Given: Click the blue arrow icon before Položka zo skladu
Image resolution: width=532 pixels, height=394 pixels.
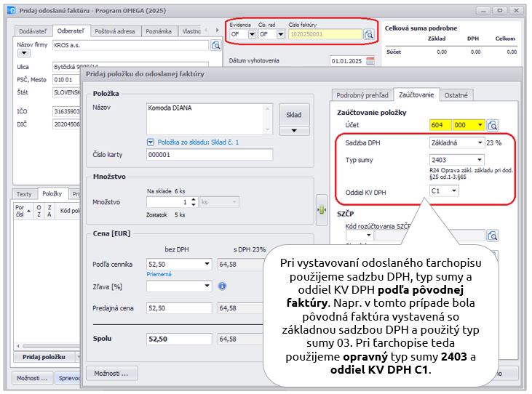Looking at the screenshot, I should tap(151, 142).
